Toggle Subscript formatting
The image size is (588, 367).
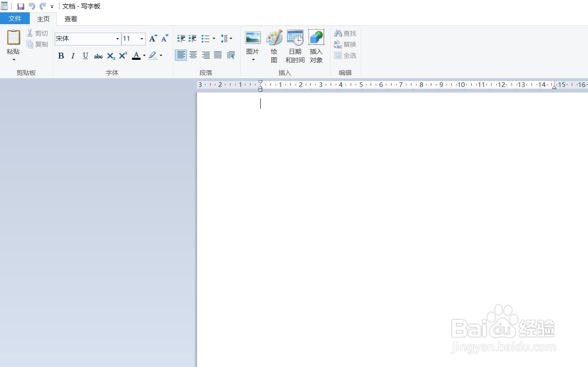pyautogui.click(x=111, y=56)
